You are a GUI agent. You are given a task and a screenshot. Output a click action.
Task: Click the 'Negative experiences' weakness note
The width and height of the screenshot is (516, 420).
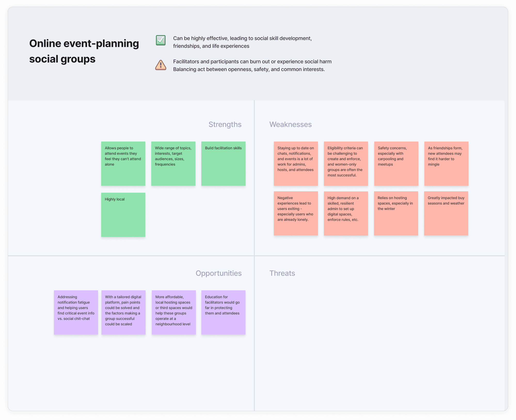click(296, 213)
